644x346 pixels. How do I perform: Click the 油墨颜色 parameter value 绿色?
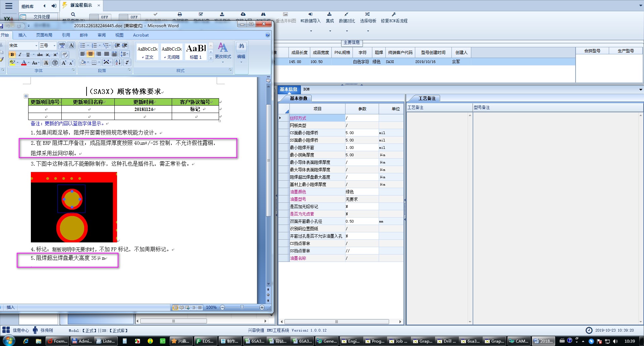pyautogui.click(x=362, y=192)
